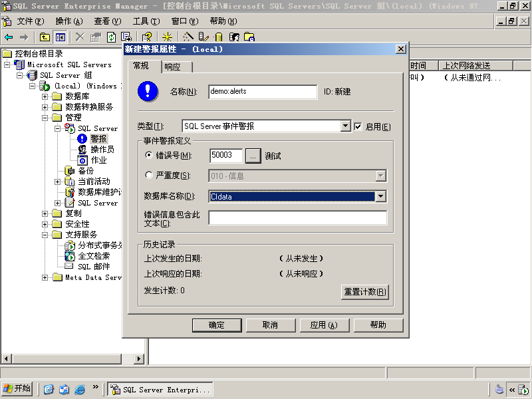
Task: Select the 分布式事务 coordinator icon
Action: click(x=70, y=245)
